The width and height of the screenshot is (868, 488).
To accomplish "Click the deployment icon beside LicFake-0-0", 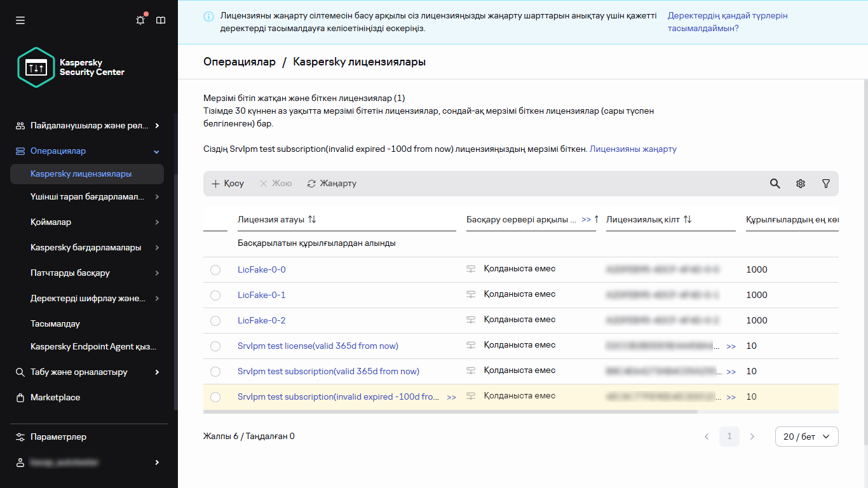I will click(471, 268).
